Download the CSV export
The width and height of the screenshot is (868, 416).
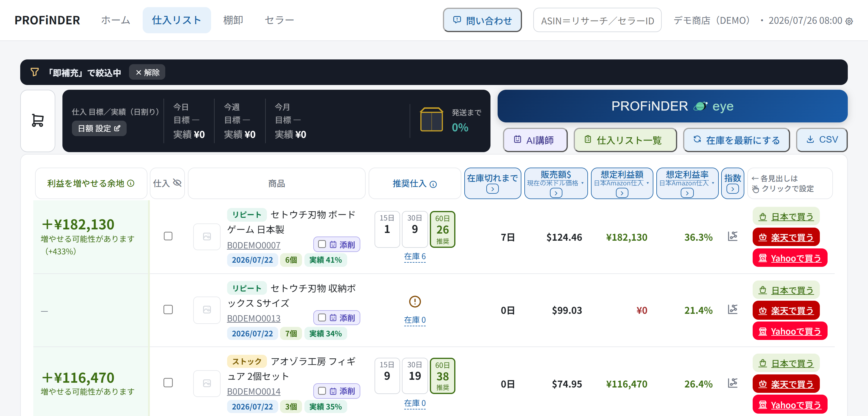point(822,140)
